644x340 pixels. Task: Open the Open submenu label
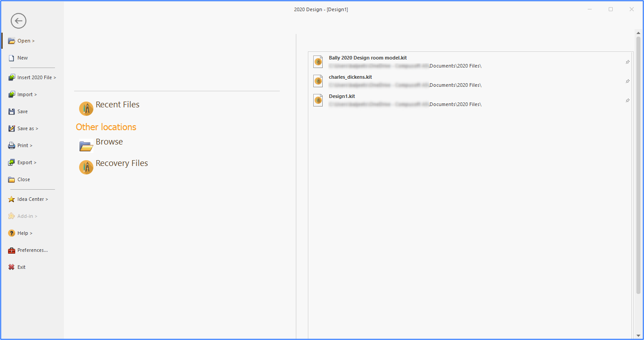coord(26,41)
